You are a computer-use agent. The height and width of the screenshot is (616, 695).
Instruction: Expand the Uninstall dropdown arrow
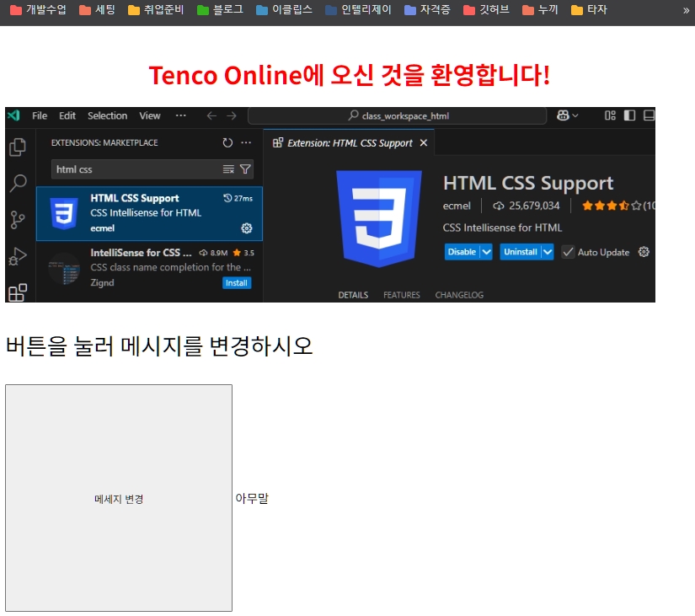pyautogui.click(x=548, y=252)
